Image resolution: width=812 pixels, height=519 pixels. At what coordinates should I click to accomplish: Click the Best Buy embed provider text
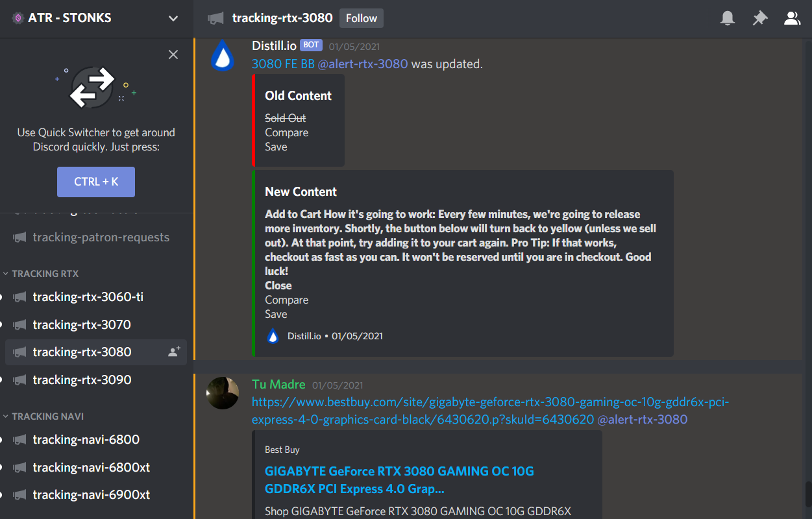282,450
